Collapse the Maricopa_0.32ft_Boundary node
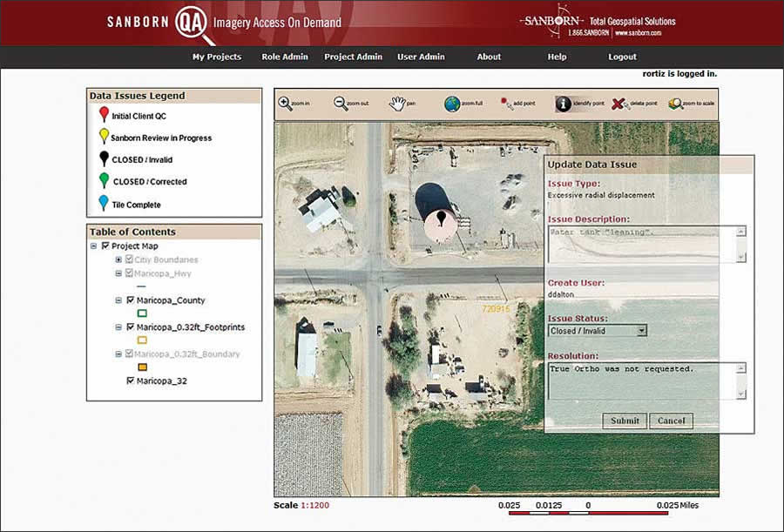 pos(118,354)
